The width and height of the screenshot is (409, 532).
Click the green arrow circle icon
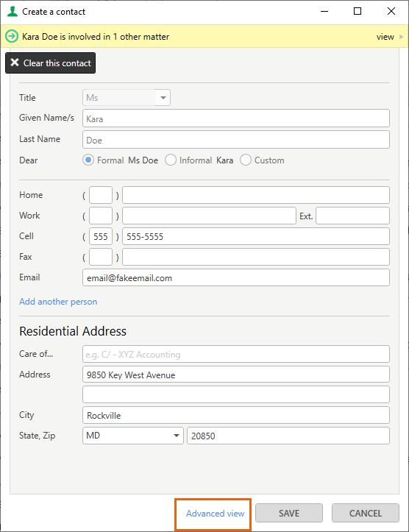tap(12, 36)
